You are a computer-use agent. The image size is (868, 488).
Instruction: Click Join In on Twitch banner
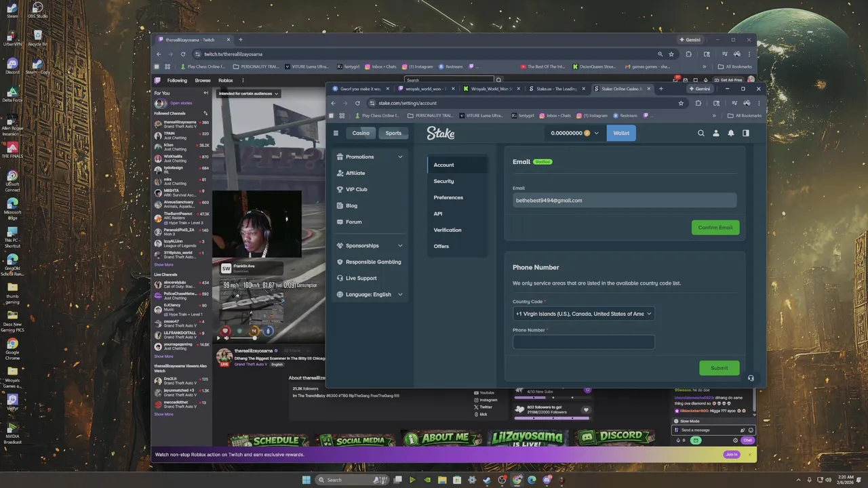[x=732, y=454]
